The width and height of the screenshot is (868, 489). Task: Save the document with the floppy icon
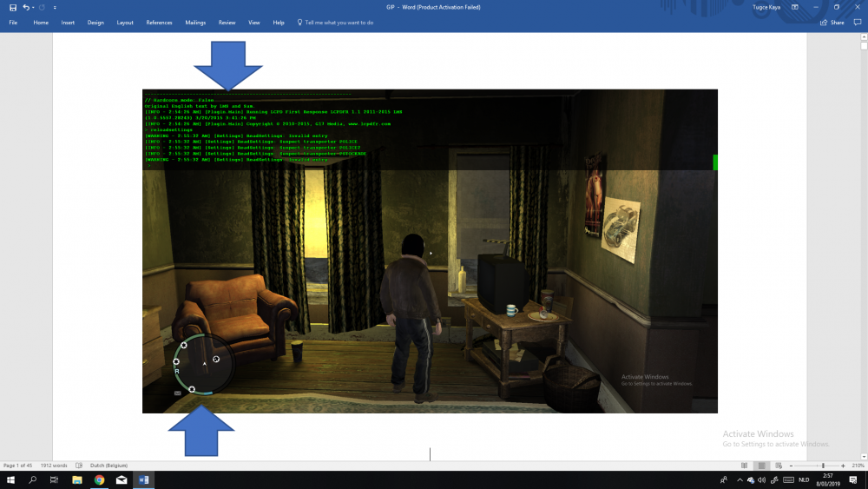(x=13, y=7)
